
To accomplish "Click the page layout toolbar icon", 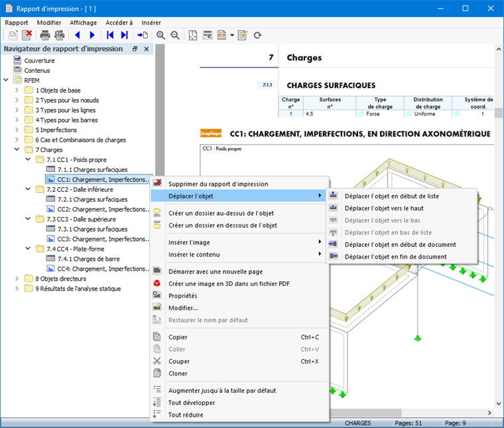I will [x=193, y=35].
